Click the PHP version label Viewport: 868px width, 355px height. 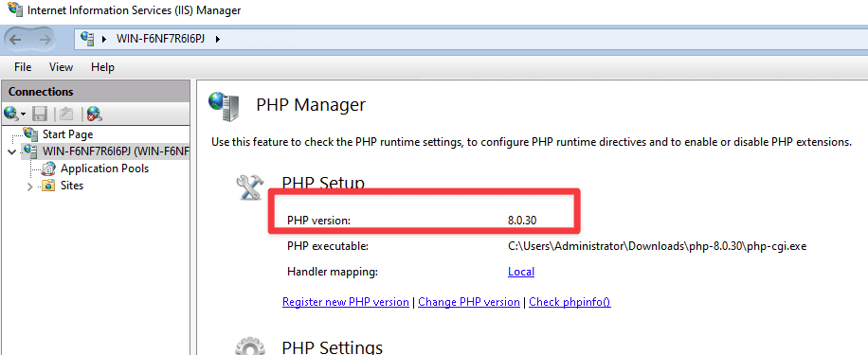pyautogui.click(x=318, y=220)
